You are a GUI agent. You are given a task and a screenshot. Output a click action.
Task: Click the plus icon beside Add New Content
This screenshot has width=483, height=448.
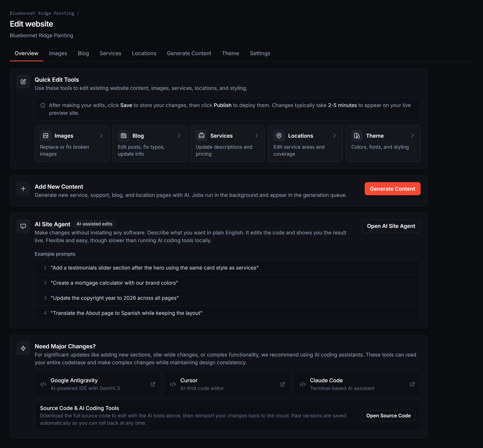point(23,189)
